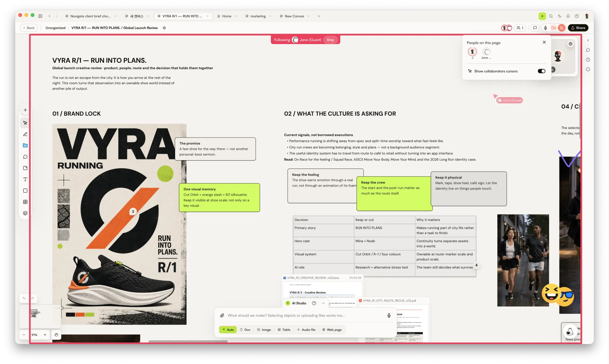
Task: Select the Doc generation mode
Action: click(x=245, y=330)
